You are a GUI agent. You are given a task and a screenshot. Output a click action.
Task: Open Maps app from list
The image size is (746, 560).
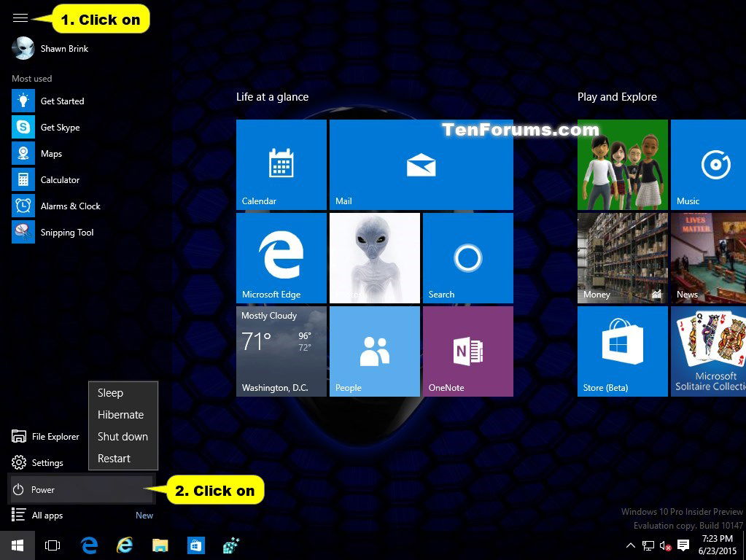38,153
